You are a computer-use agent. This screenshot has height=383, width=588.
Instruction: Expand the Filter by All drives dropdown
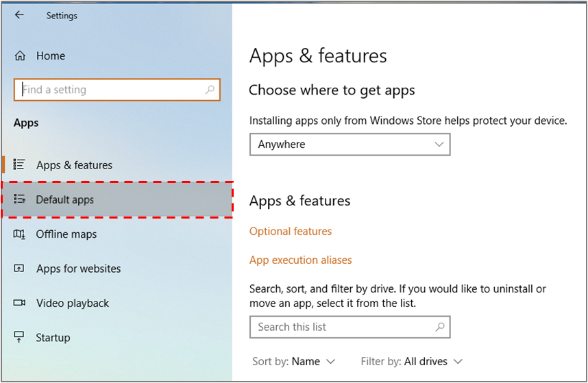[x=411, y=361]
